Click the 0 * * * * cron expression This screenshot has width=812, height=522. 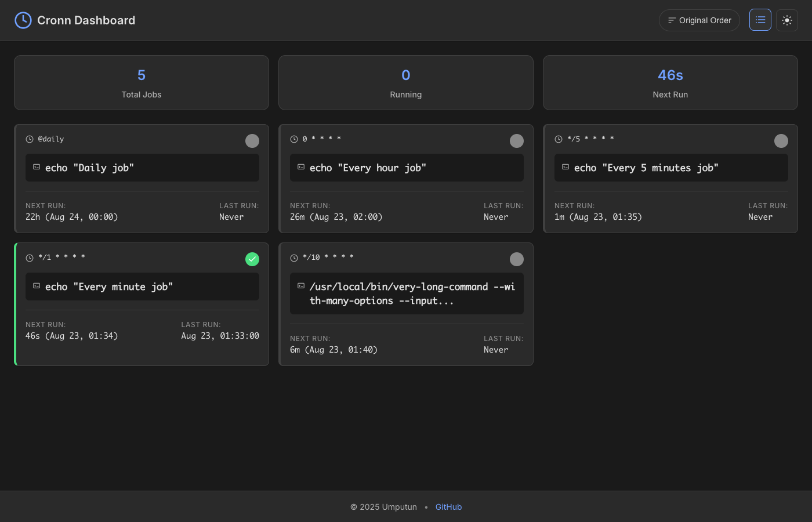coord(322,139)
